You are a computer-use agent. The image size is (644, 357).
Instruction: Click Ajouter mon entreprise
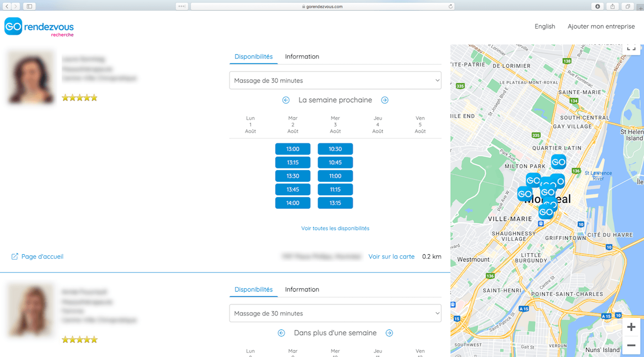tap(601, 27)
